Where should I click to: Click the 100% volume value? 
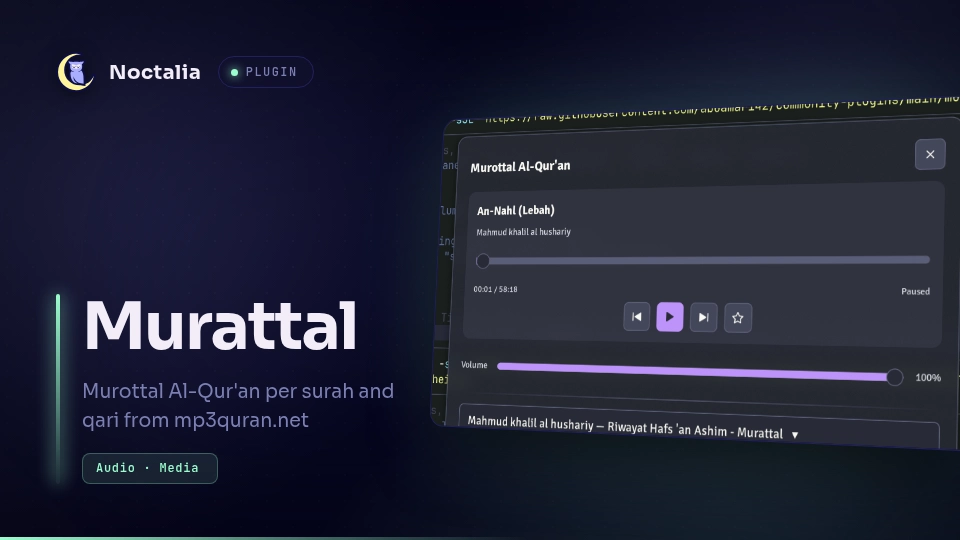pos(928,378)
